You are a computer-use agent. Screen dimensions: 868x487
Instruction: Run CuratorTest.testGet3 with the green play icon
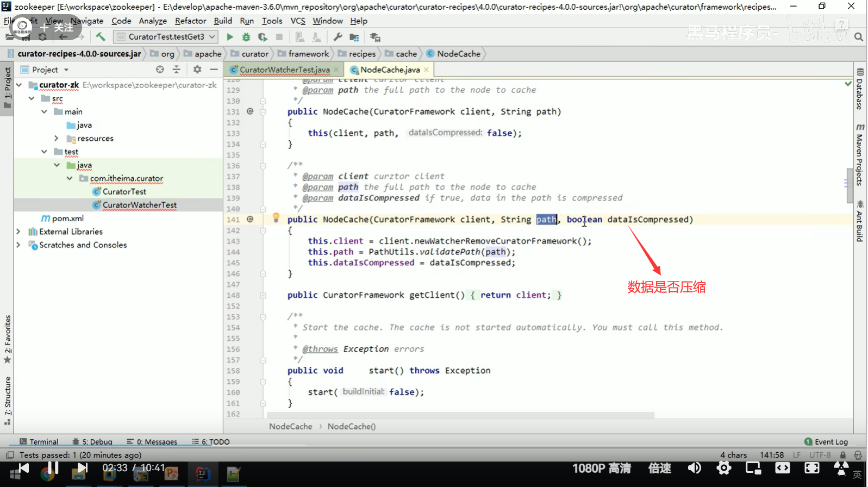point(230,37)
